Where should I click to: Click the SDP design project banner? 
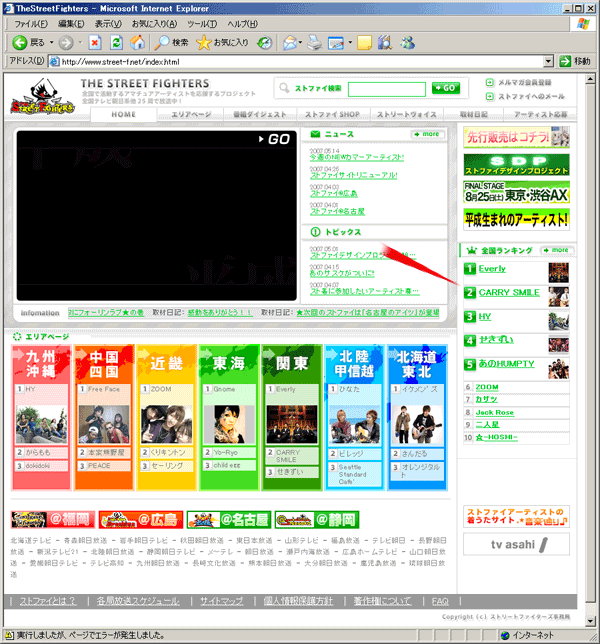point(516,164)
